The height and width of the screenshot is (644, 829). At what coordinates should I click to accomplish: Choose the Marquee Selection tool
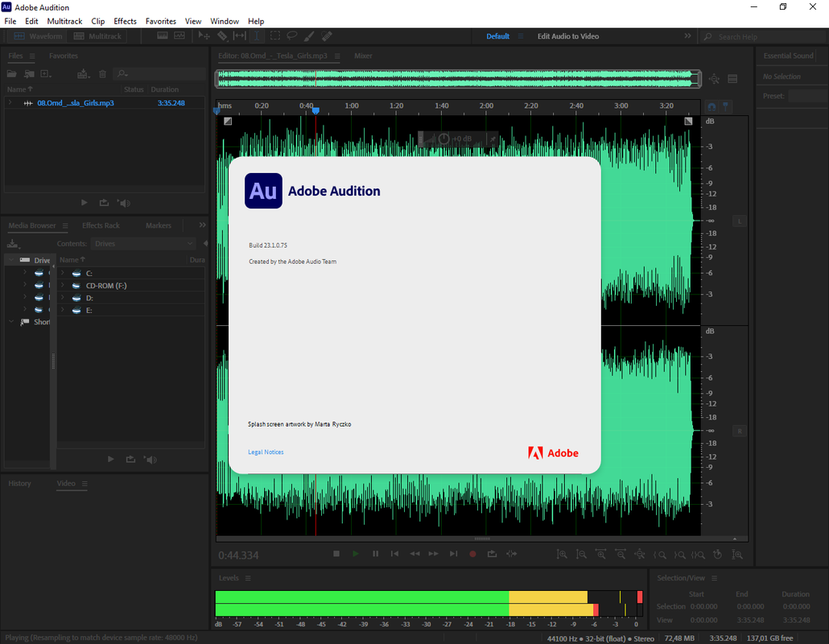coord(275,36)
